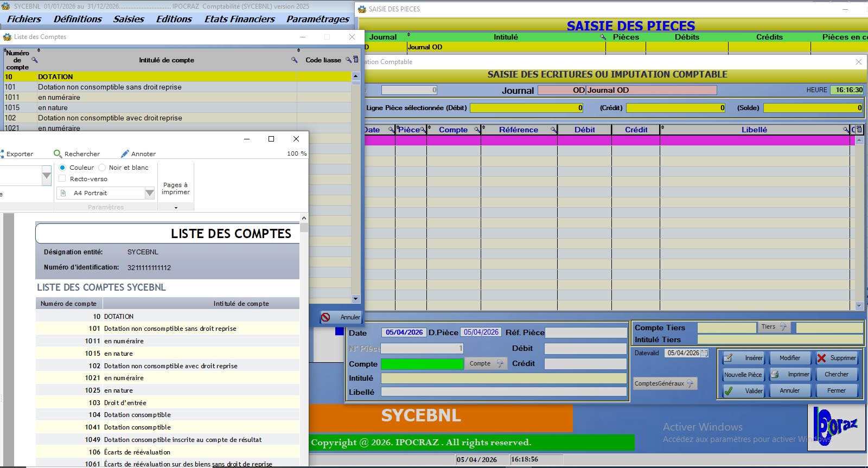Image resolution: width=868 pixels, height=468 pixels.
Task: Enable the Recto-verso checkbox
Action: 62,179
